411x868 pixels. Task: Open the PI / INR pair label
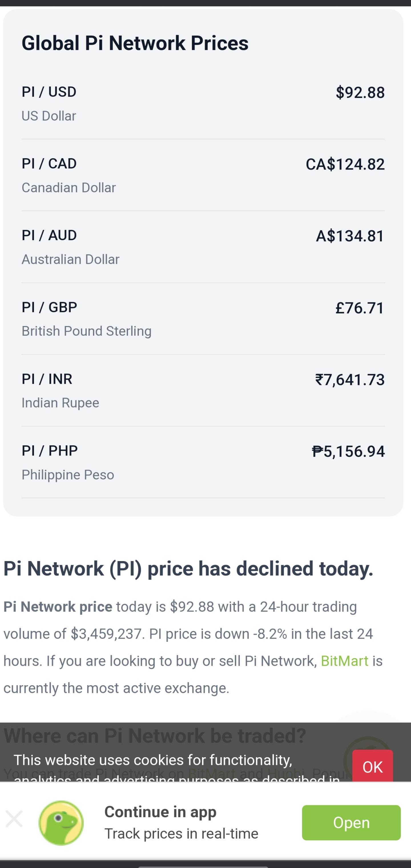click(47, 379)
